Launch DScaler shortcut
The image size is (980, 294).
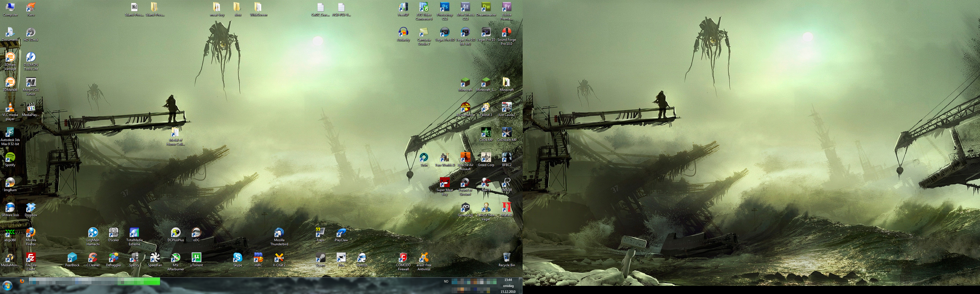(x=113, y=235)
